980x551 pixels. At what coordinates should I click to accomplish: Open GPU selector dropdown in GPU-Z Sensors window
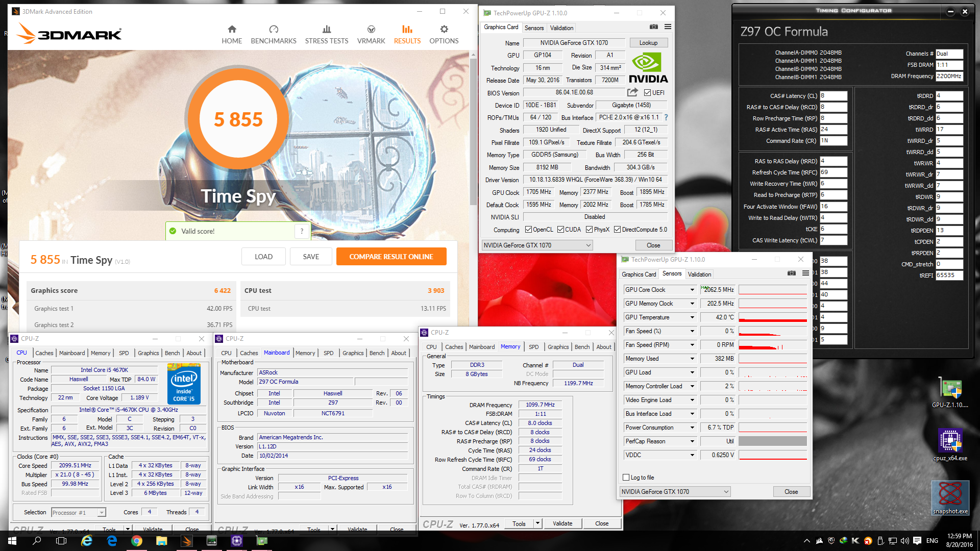tap(675, 492)
